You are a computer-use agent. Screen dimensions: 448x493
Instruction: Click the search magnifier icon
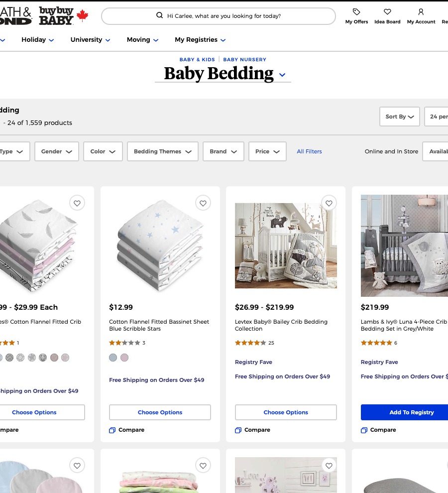click(160, 15)
